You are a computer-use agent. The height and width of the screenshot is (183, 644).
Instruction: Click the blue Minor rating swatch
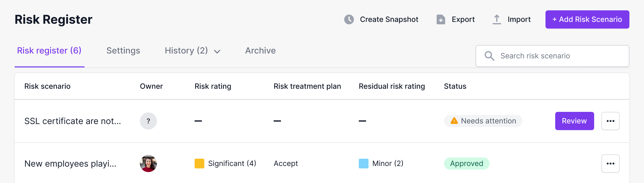[364, 164]
